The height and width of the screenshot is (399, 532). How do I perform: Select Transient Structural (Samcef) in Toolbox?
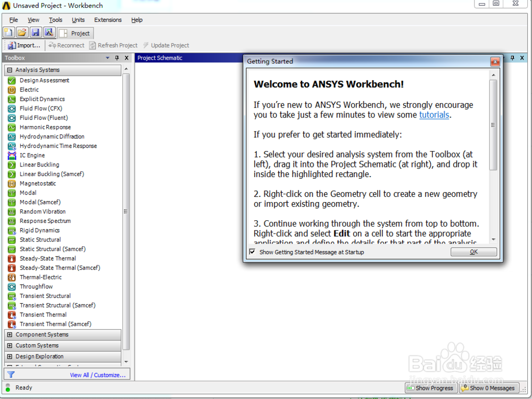click(x=57, y=305)
